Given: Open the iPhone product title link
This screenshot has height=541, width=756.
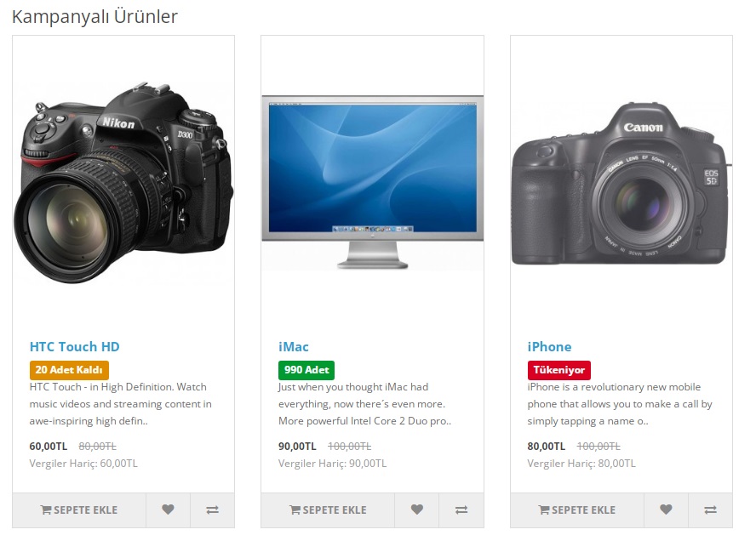Looking at the screenshot, I should point(549,346).
